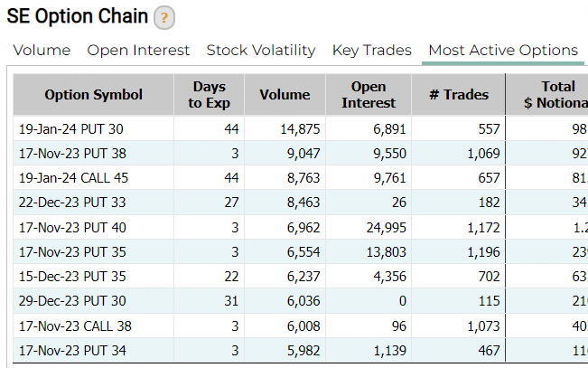Select the Stock Volatility tab

tap(261, 51)
